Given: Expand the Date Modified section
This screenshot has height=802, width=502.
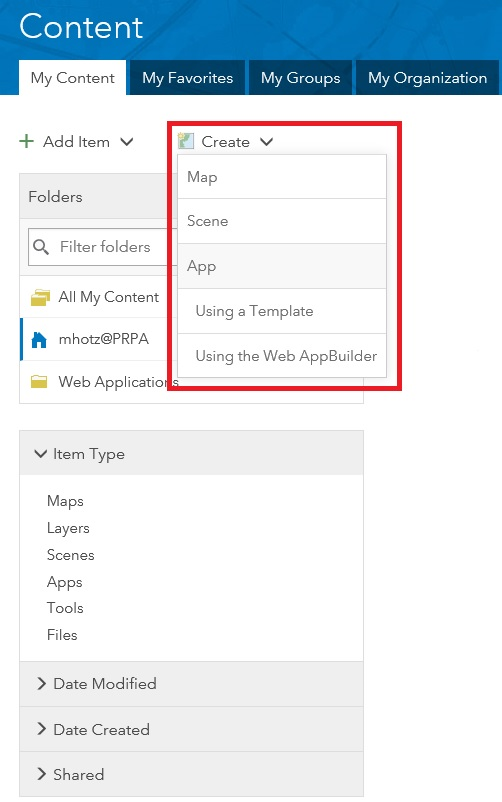Looking at the screenshot, I should tap(41, 683).
